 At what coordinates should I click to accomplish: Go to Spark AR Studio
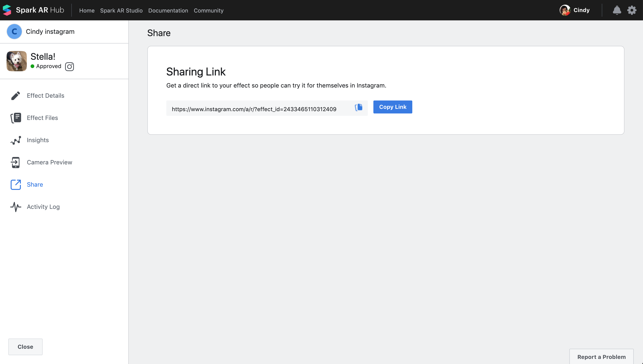(x=121, y=10)
